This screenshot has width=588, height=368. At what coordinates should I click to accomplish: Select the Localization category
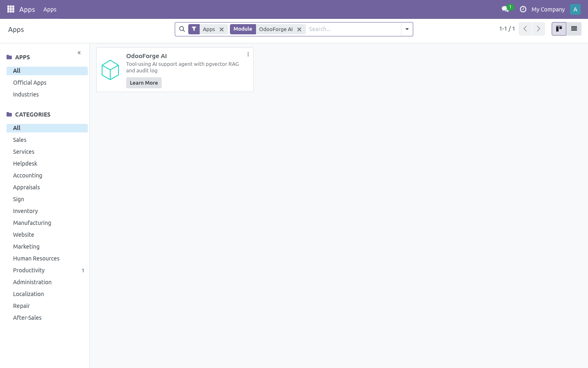tap(47, 294)
